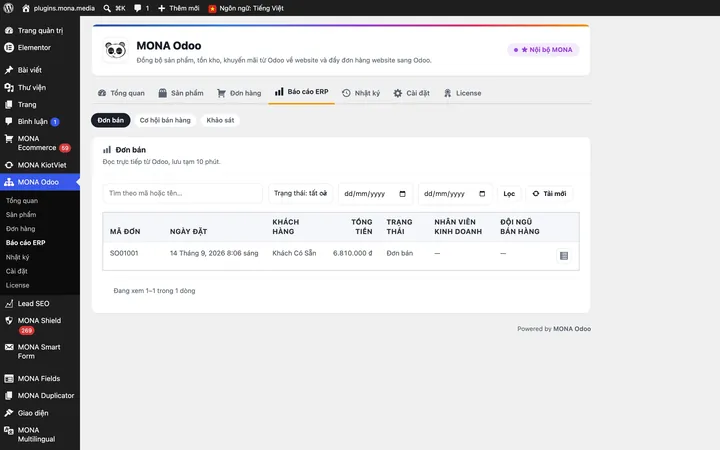The image size is (720, 450).
Task: Click the translate icon beside MONA Multilingual
Action: tap(9, 430)
